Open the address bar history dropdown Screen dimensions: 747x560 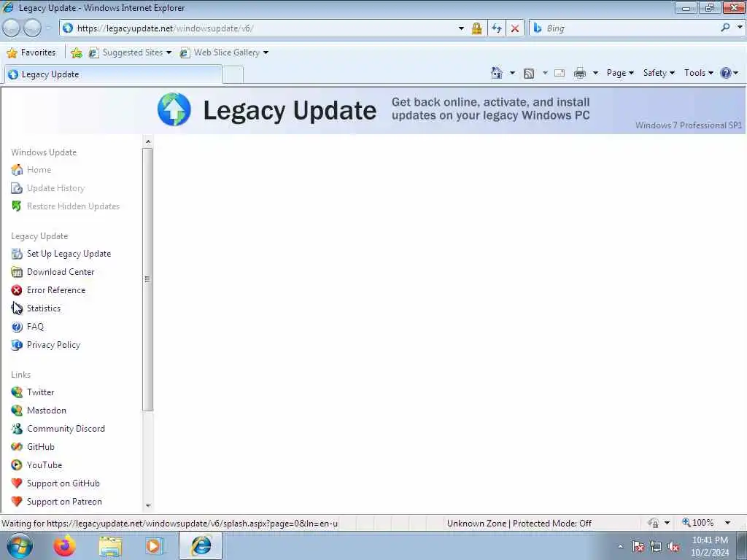point(461,28)
